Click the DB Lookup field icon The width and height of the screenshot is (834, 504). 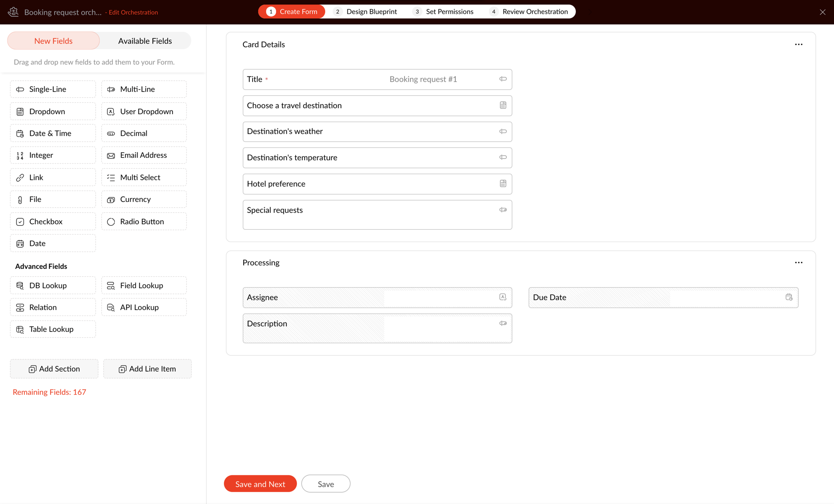click(20, 286)
